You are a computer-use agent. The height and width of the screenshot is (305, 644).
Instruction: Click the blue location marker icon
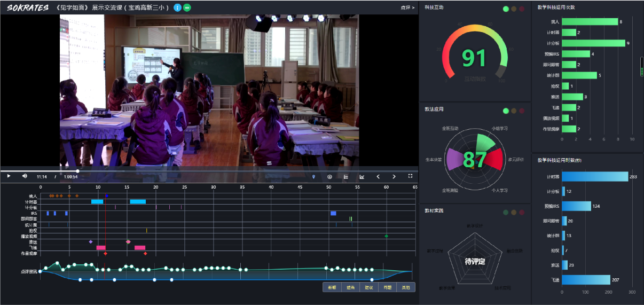(x=313, y=176)
